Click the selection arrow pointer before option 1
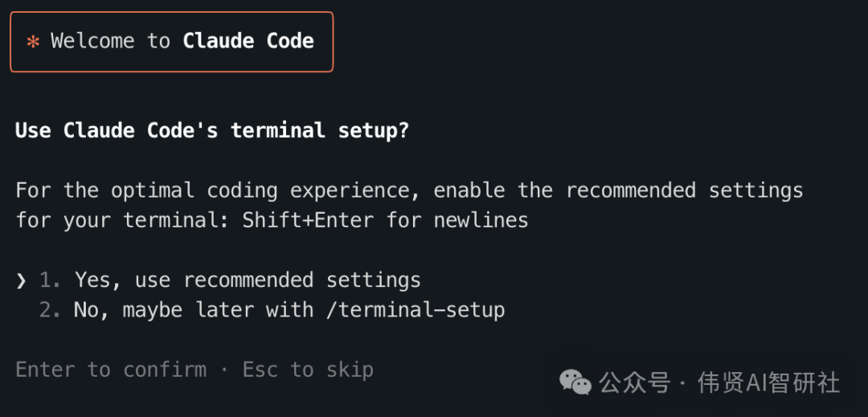This screenshot has height=417, width=868. (21, 280)
